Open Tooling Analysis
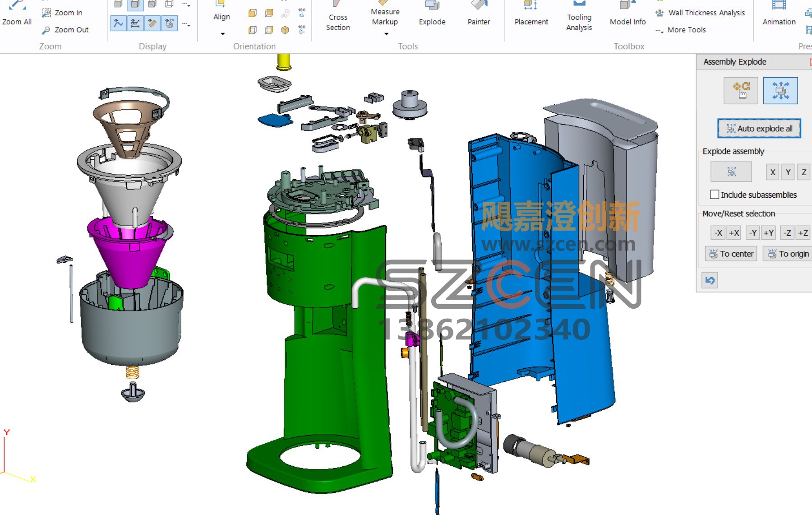Screen dimensions: 812x515 (x=579, y=16)
